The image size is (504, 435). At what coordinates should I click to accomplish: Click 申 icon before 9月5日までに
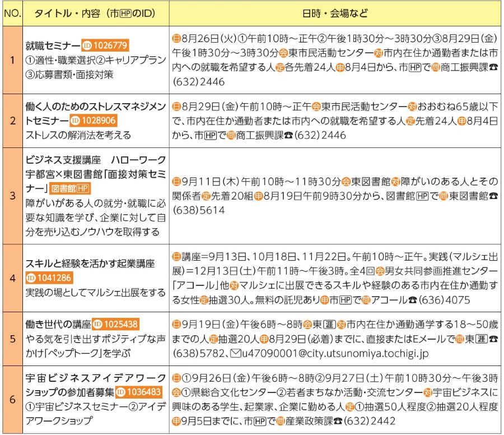tap(176, 421)
